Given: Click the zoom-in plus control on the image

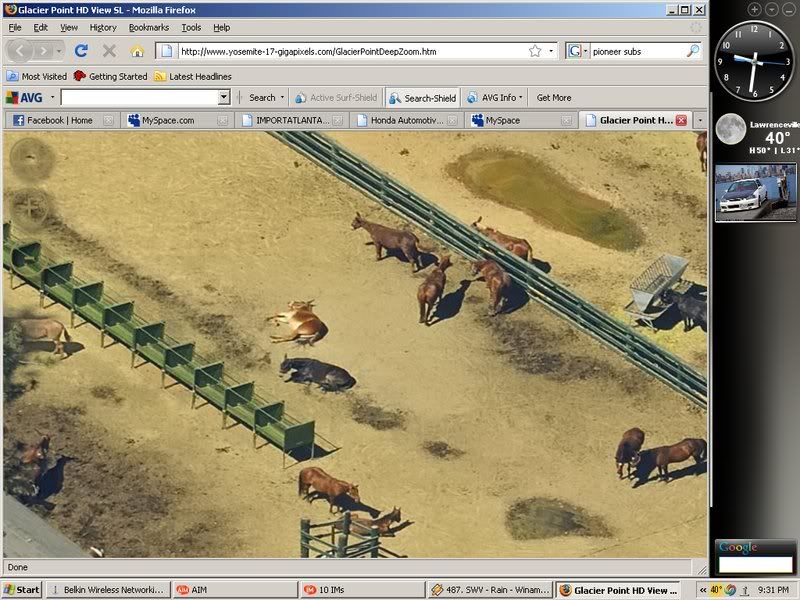Looking at the screenshot, I should pos(29,209).
